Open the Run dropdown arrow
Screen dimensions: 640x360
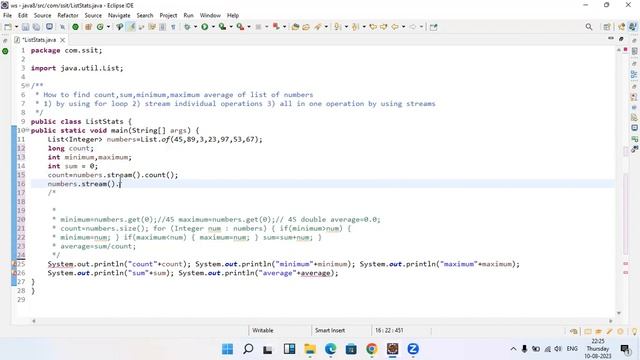(x=213, y=27)
